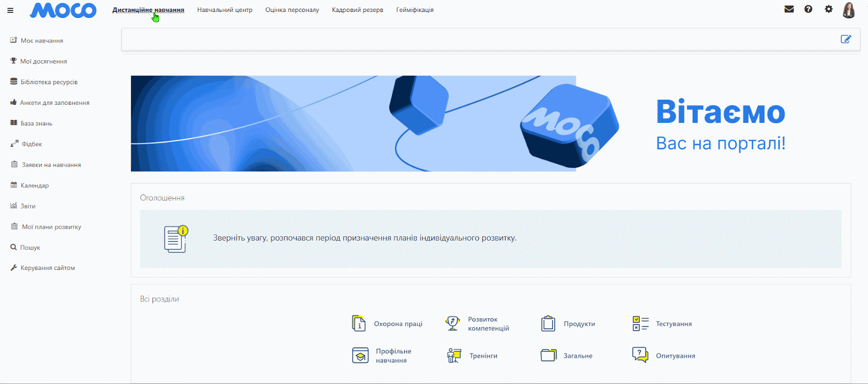Open the user profile avatar

[849, 10]
